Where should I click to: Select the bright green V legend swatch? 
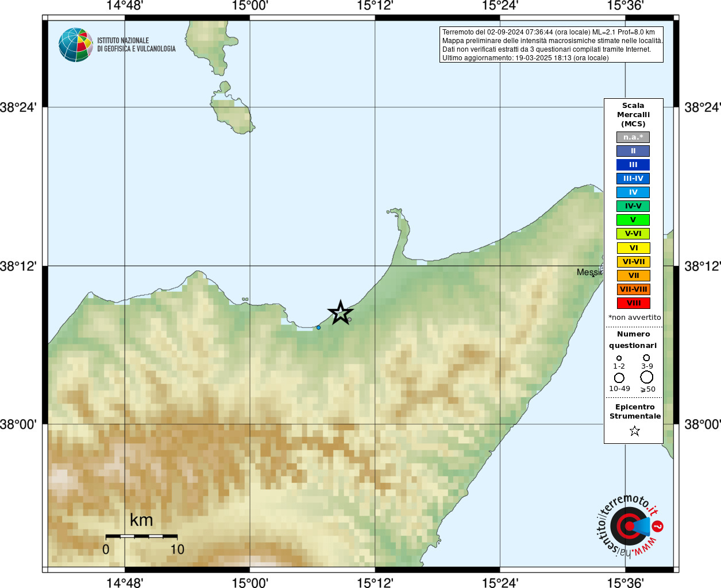[633, 220]
